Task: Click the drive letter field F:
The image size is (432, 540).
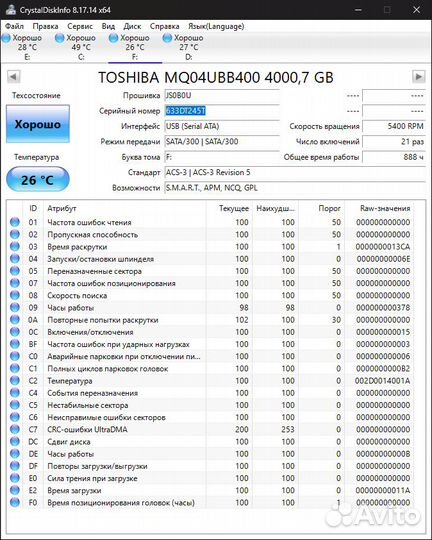Action: pyautogui.click(x=222, y=157)
